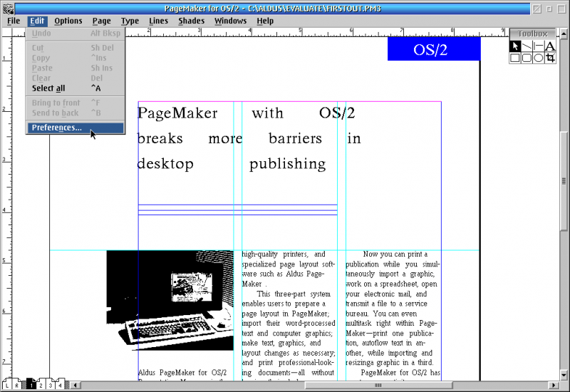Click the horizontal scrollbar right arrow

[x=554, y=385]
